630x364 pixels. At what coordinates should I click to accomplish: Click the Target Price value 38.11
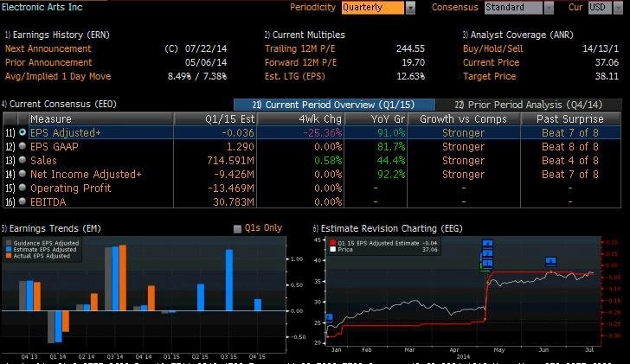(x=607, y=76)
